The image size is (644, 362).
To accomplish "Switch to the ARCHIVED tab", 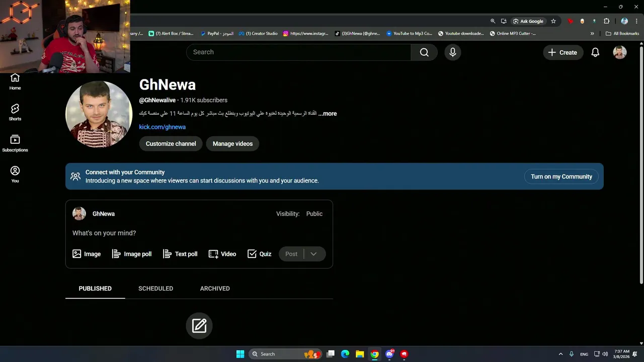I will 215,289.
